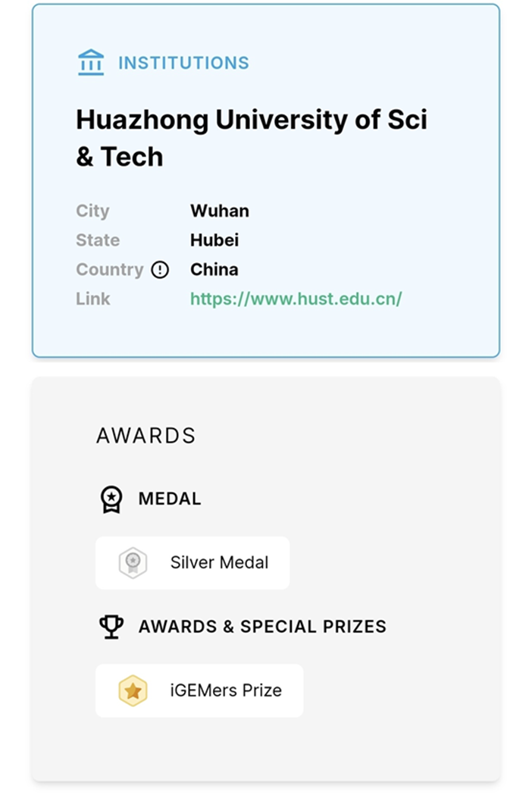Select the Silver Medal label text
Image resolution: width=532 pixels, height=798 pixels.
(x=219, y=563)
